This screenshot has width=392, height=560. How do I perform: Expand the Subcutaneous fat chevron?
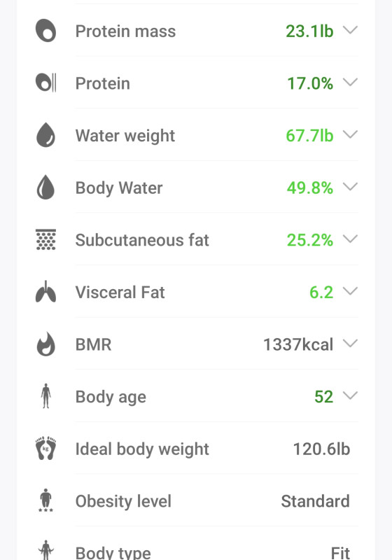pyautogui.click(x=350, y=239)
